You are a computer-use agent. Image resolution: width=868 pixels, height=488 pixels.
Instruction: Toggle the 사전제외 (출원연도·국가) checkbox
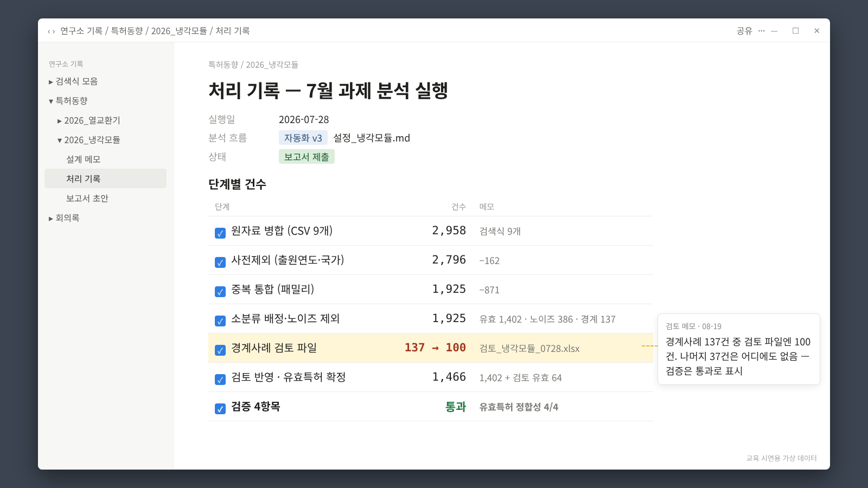(x=220, y=262)
